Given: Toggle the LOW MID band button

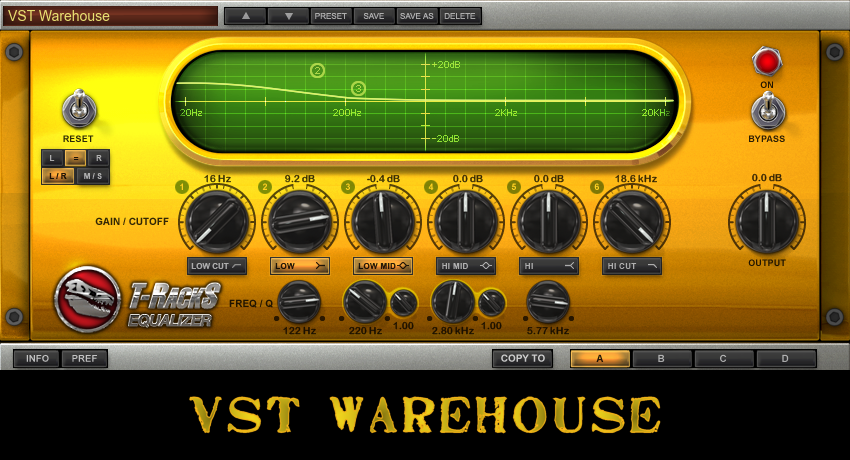Looking at the screenshot, I should [383, 266].
